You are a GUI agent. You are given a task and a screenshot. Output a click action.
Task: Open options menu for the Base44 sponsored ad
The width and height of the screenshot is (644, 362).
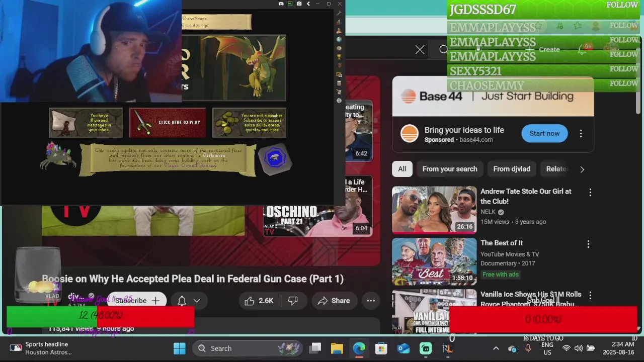[581, 133]
